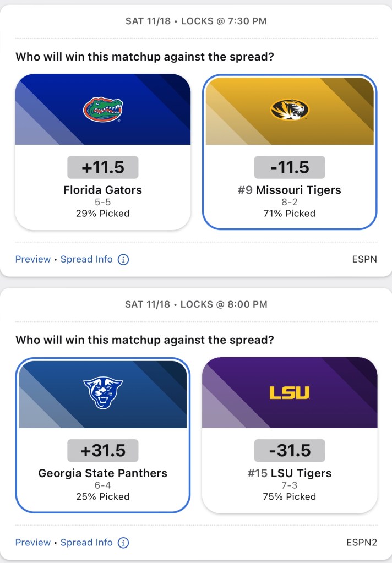This screenshot has width=392, height=563.
Task: Open Spread Info for Florida-Missouri matchup
Action: pos(86,259)
